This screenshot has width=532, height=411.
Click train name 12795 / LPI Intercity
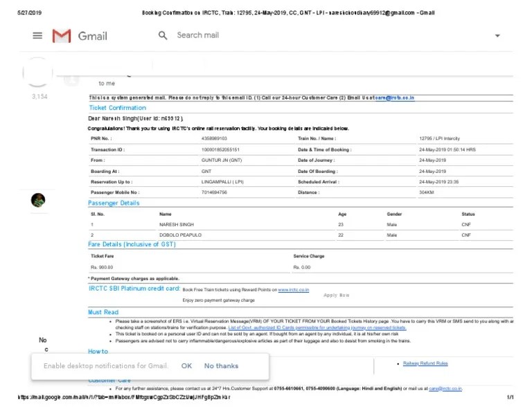click(x=439, y=138)
